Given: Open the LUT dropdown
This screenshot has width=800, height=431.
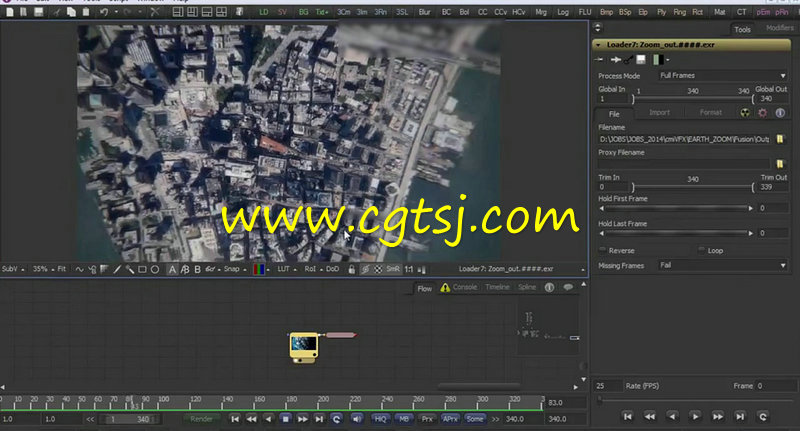Looking at the screenshot, I should [287, 269].
